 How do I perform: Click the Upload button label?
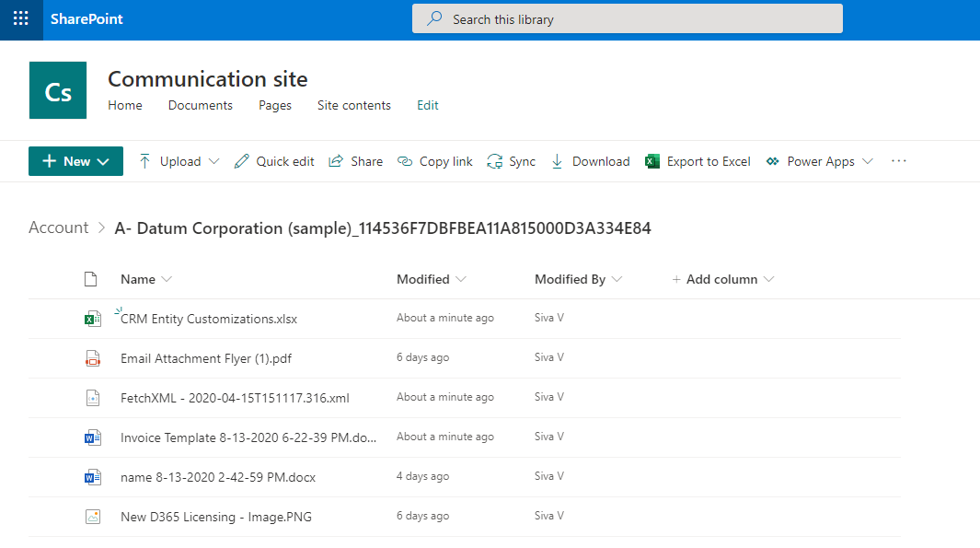[x=180, y=161]
